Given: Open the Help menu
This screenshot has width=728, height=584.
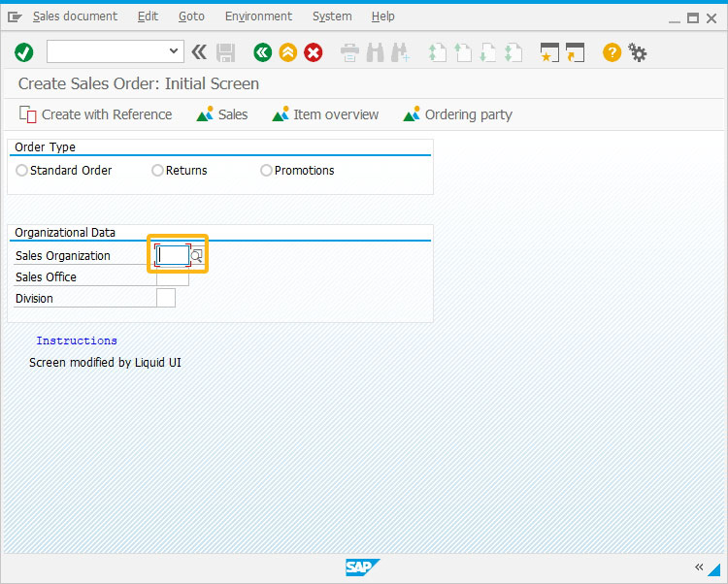Looking at the screenshot, I should tap(383, 16).
